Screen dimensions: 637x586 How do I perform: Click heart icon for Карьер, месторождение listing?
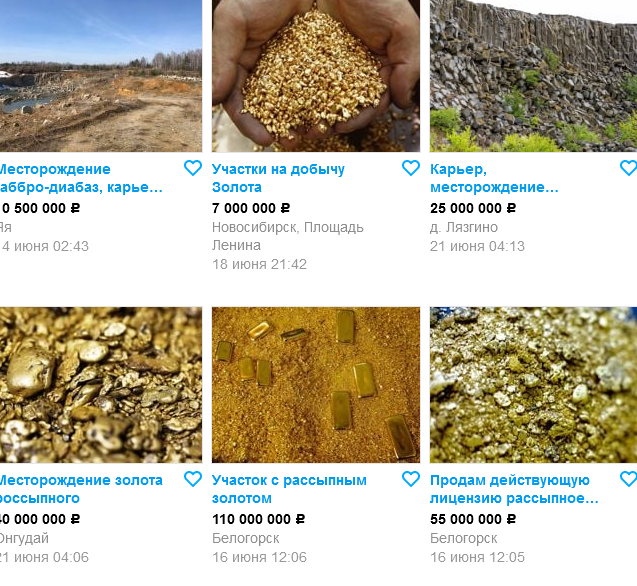click(x=628, y=168)
